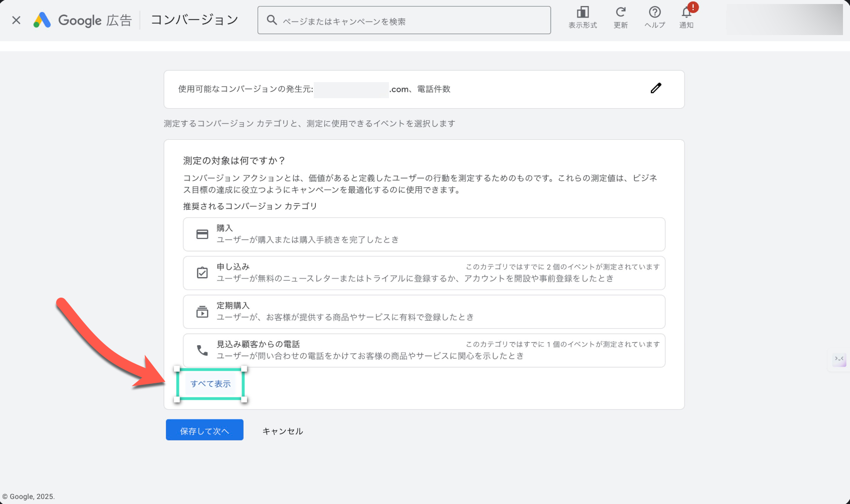
Task: Select the 定期購入 conversion category
Action: (x=424, y=311)
